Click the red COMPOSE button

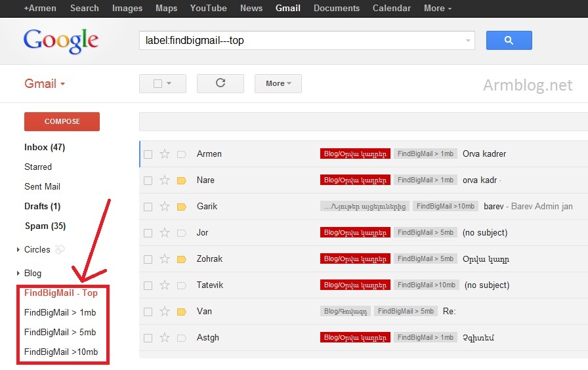click(62, 121)
